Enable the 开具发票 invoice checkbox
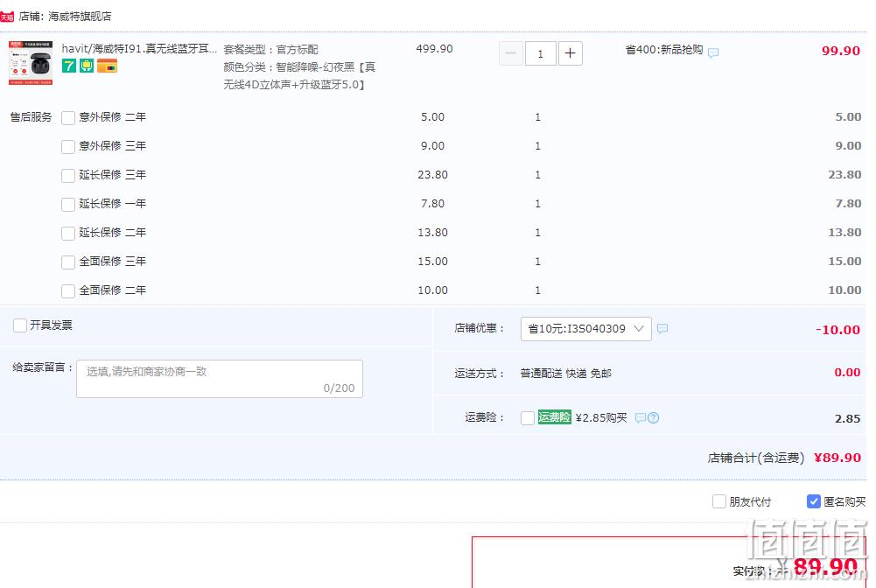Image resolution: width=876 pixels, height=588 pixels. pyautogui.click(x=20, y=325)
